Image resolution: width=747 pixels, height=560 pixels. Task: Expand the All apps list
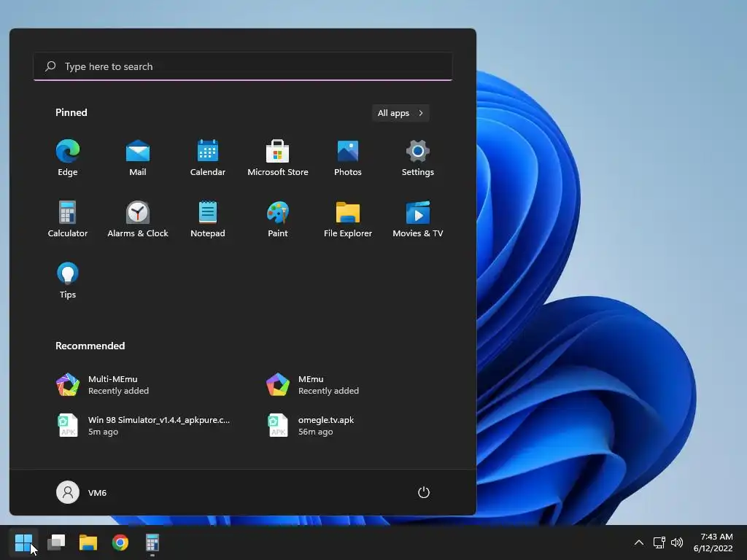coord(400,113)
